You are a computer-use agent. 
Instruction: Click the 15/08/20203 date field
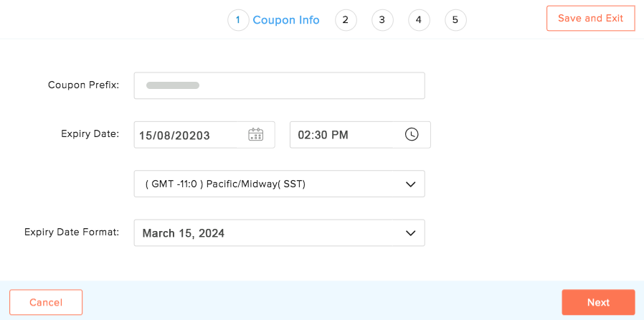pyautogui.click(x=204, y=135)
